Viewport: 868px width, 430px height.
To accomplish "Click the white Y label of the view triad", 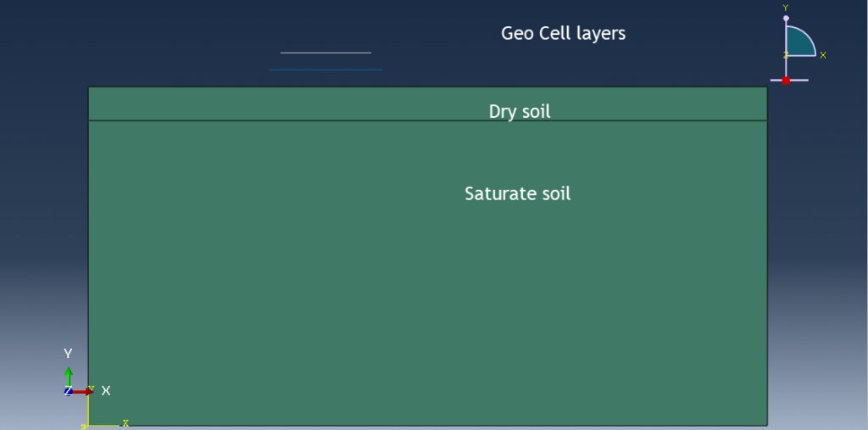I will [68, 354].
